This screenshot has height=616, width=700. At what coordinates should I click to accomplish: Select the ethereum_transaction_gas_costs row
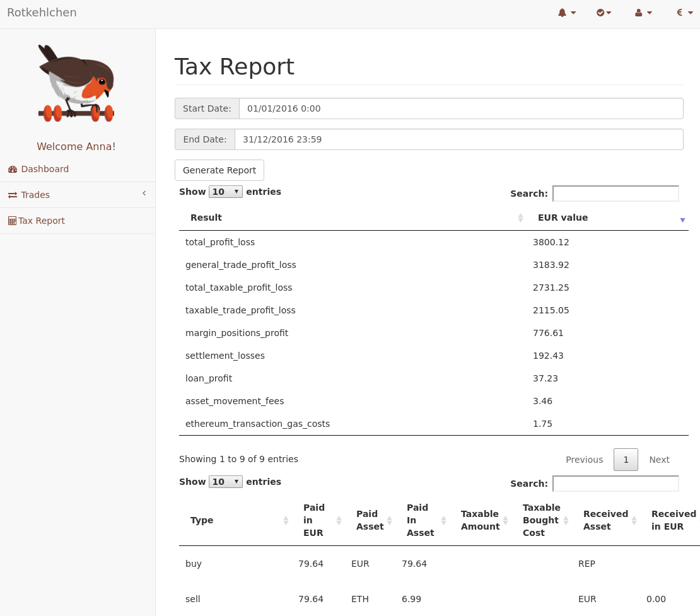433,424
